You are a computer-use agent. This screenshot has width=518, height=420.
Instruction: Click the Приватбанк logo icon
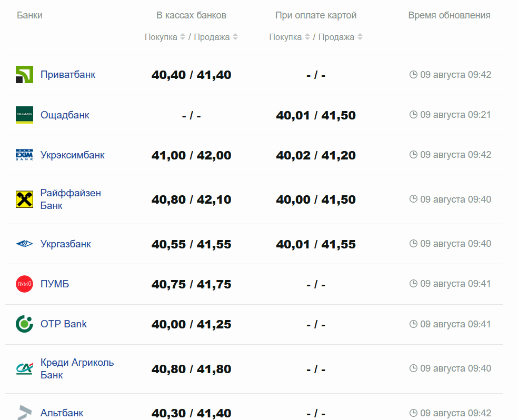click(x=24, y=75)
